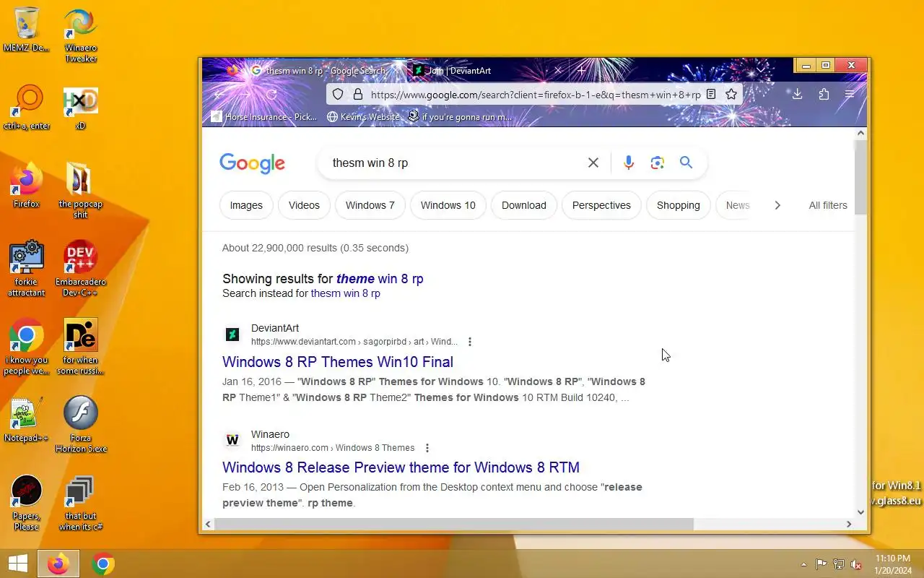Close the DeviantArt tab

click(x=558, y=70)
